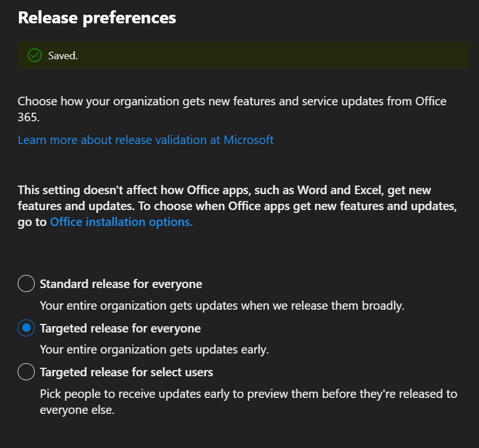Click "Your entire organization gets updates early" description
This screenshot has height=448, width=479.
click(154, 350)
